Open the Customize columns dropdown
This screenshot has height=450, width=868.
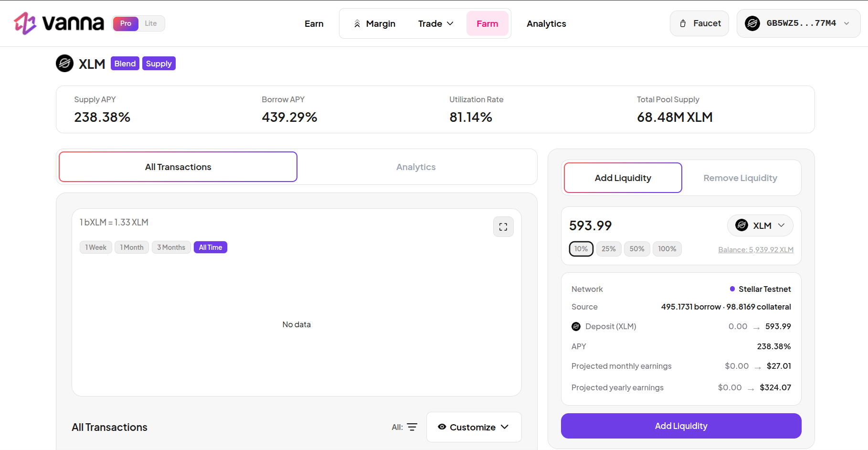coord(474,427)
